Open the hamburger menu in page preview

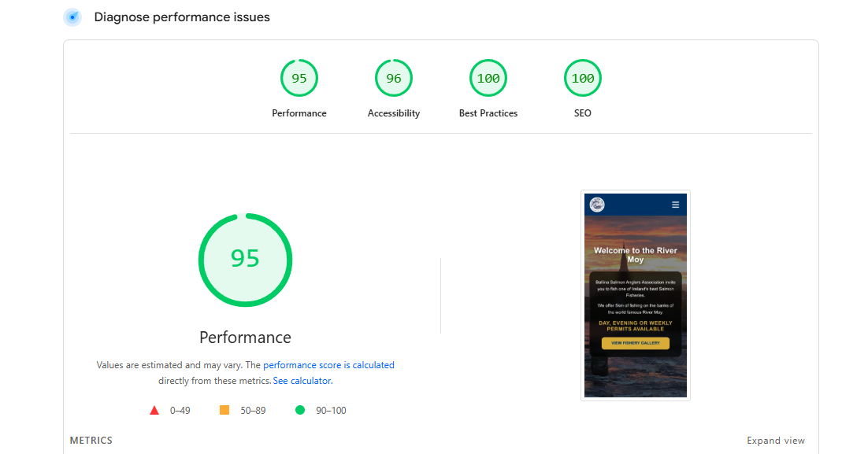coord(675,205)
